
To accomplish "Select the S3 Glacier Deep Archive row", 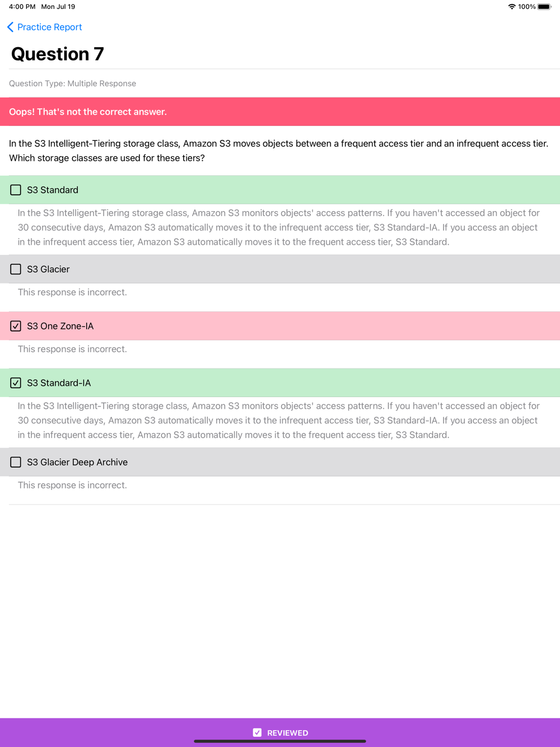I will click(x=280, y=462).
